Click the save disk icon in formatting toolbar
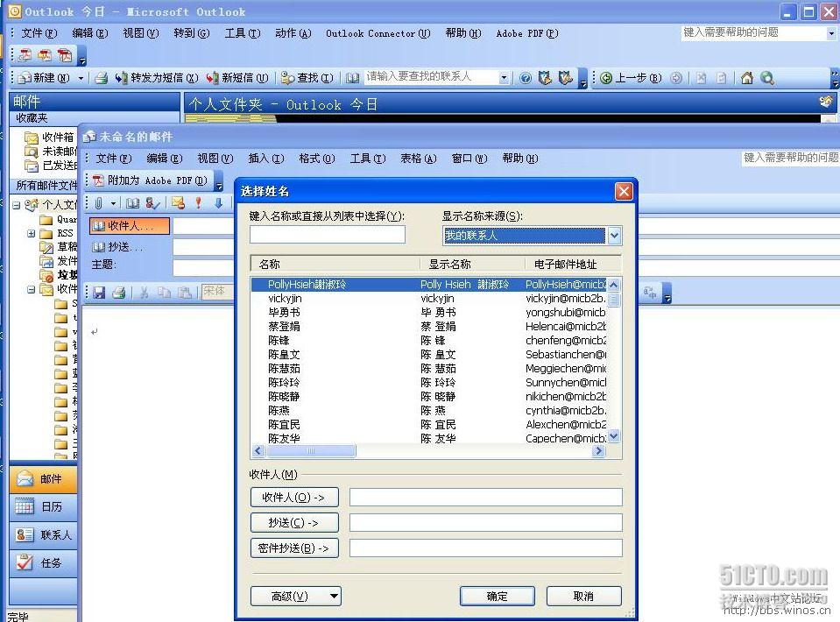The height and width of the screenshot is (622, 840). pyautogui.click(x=99, y=293)
